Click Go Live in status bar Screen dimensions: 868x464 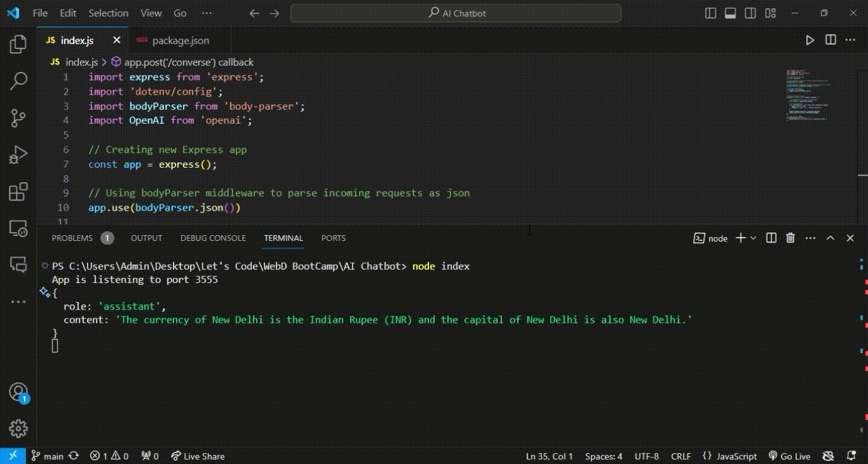(x=790, y=456)
